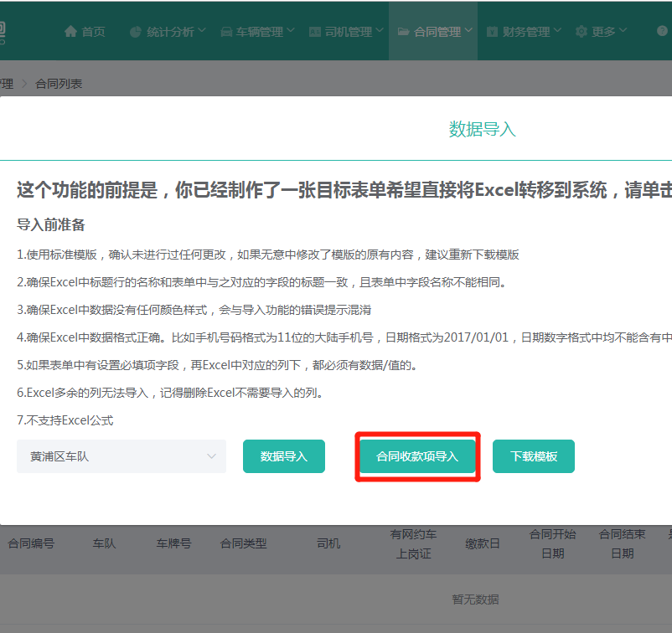Screen dimensions: 672x633
Task: Click the home icon beside 首页
Action: tap(70, 32)
